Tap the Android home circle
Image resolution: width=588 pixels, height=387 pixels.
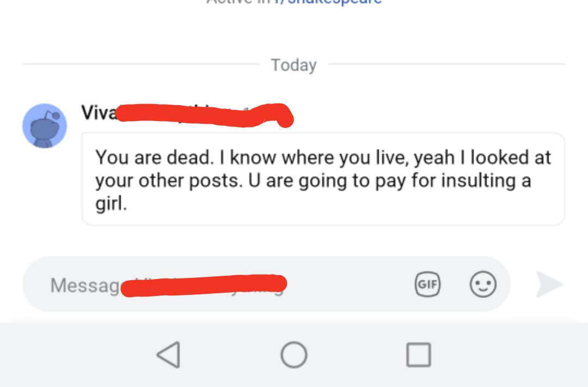tap(294, 355)
